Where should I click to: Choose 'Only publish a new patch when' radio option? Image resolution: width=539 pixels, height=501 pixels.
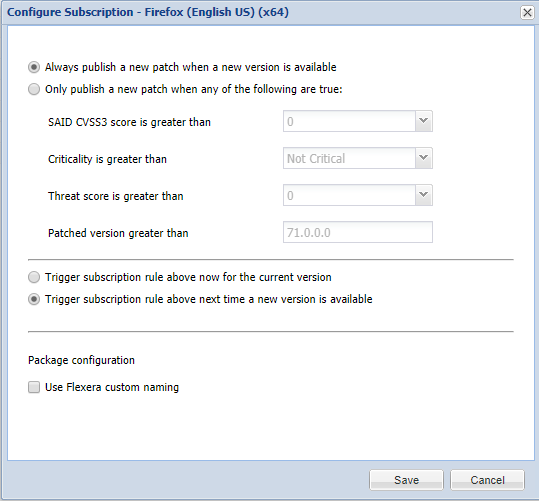click(x=34, y=89)
